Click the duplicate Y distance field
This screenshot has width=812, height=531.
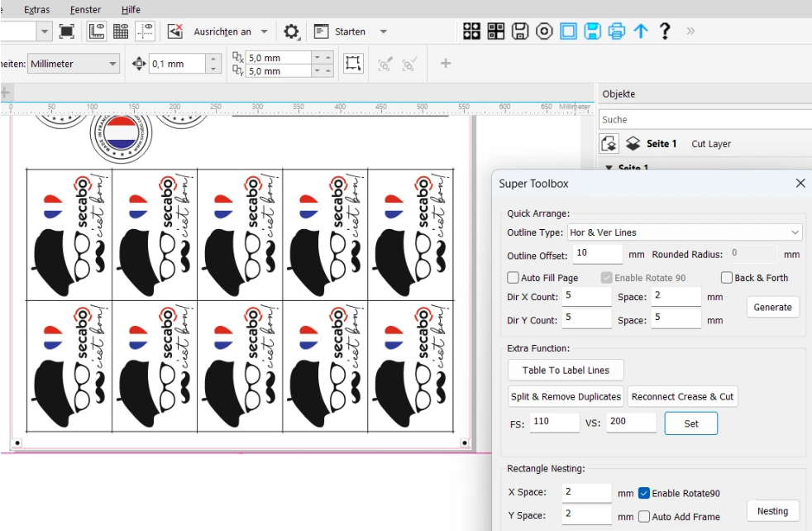click(278, 71)
